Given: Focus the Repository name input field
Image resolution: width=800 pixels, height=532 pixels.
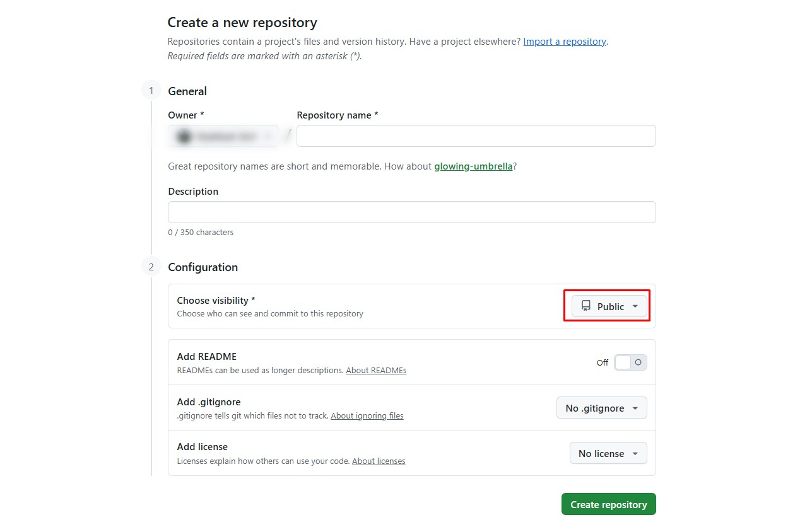Looking at the screenshot, I should [476, 136].
